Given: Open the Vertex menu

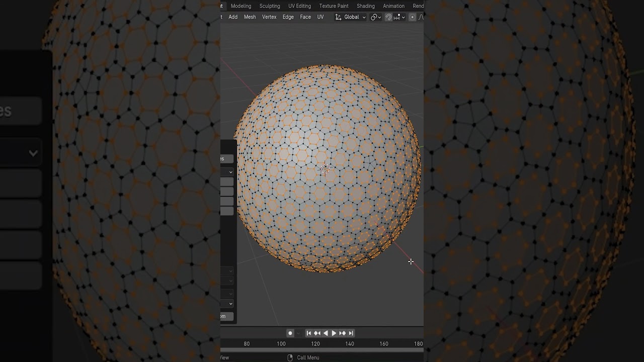Looking at the screenshot, I should point(269,17).
